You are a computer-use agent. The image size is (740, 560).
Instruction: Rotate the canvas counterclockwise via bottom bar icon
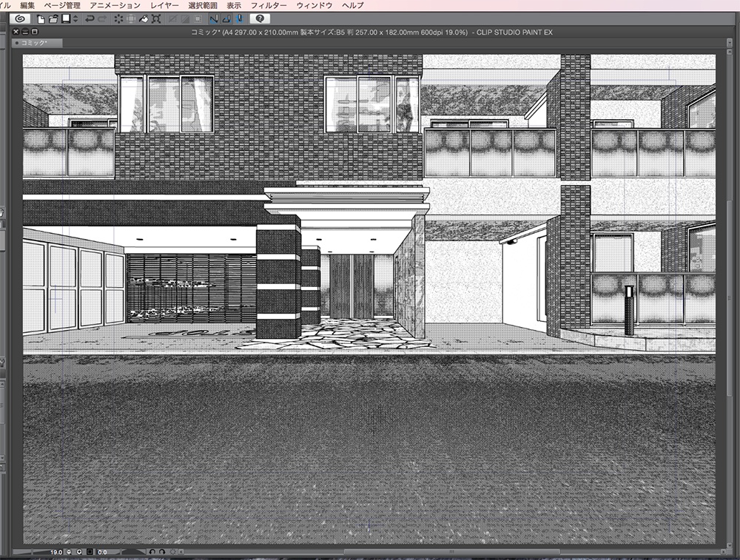(x=152, y=551)
